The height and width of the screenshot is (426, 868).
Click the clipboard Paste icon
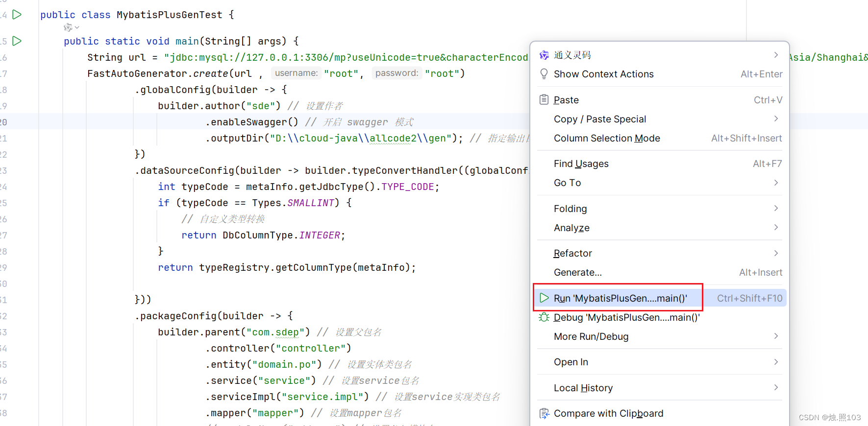pos(544,100)
